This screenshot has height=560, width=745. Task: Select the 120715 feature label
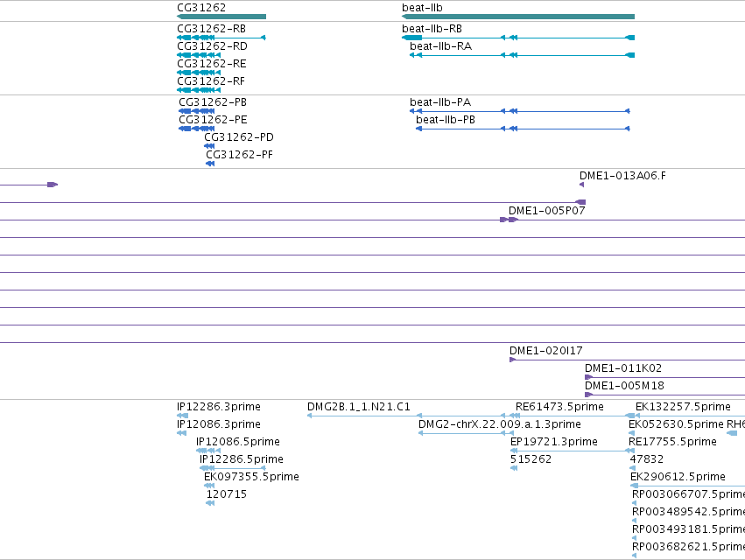click(227, 495)
